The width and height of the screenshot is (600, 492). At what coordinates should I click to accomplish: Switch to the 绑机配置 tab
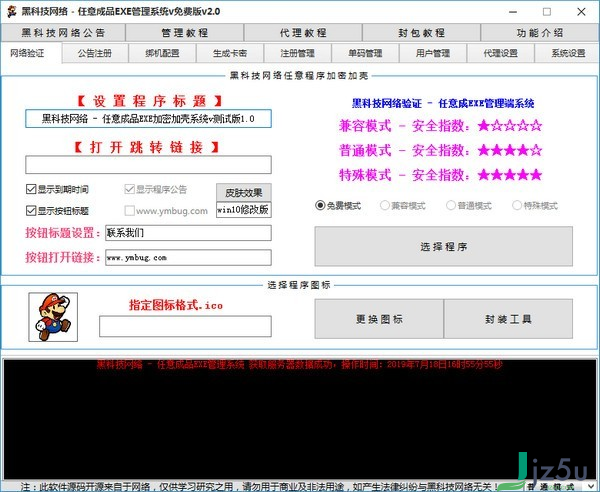(x=162, y=53)
